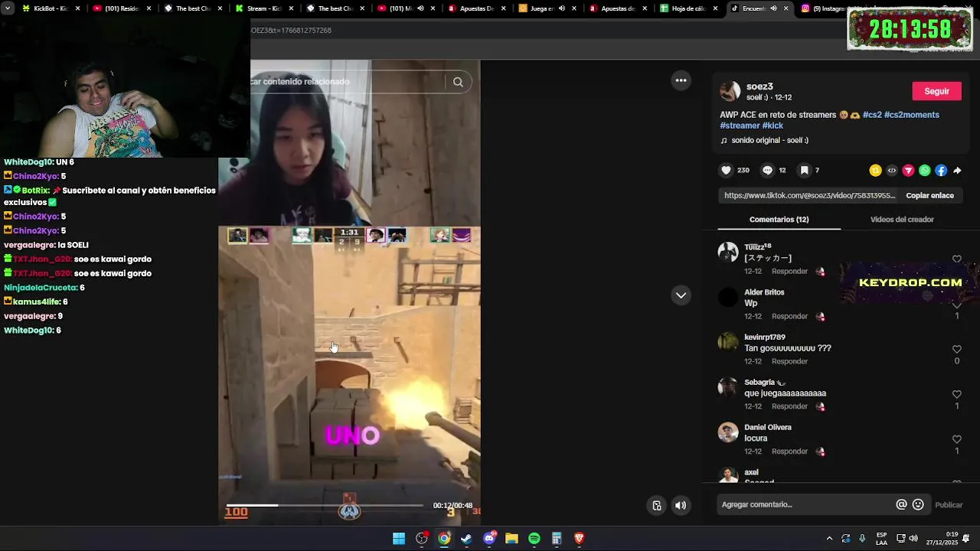Open the Stream - Kick browser tab
Image resolution: width=980 pixels, height=551 pixels.
pos(265,8)
